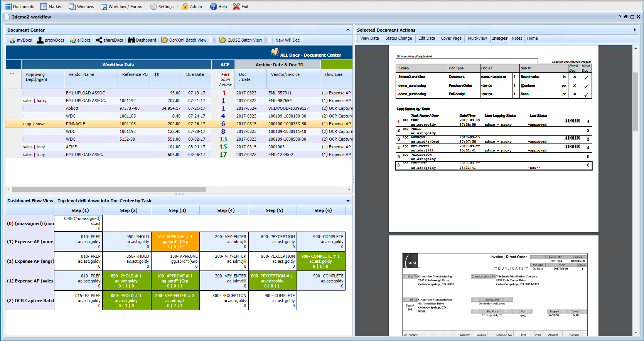The image size is (644, 341).
Task: Click the (1) Expense AP (engr) row label
Action: click(x=30, y=261)
